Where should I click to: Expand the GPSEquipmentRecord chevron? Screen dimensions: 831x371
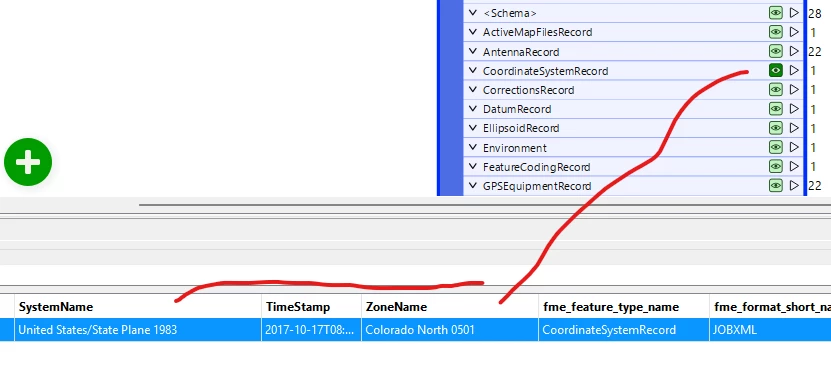pos(473,186)
